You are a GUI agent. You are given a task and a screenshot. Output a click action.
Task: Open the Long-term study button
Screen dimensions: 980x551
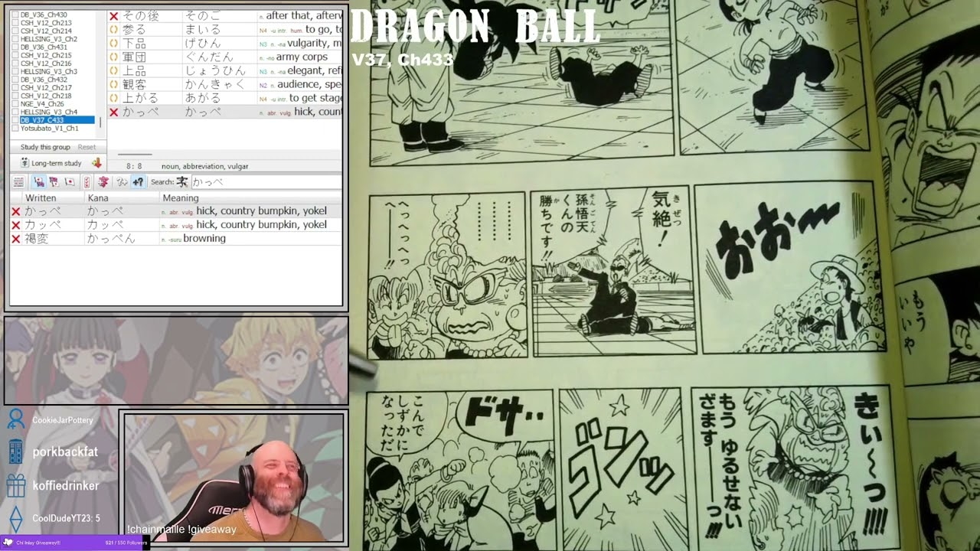pos(51,163)
